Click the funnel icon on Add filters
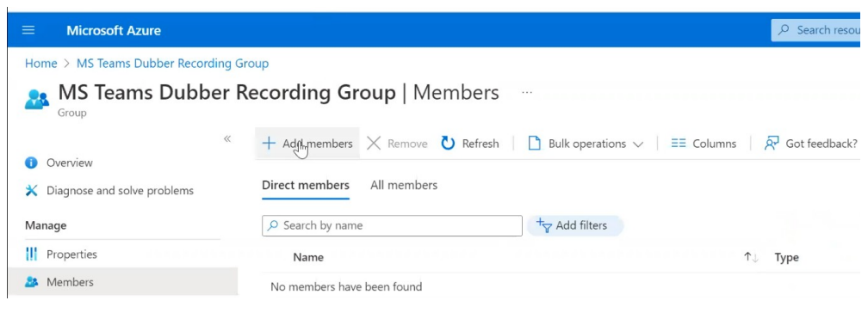The image size is (868, 319). (x=544, y=225)
